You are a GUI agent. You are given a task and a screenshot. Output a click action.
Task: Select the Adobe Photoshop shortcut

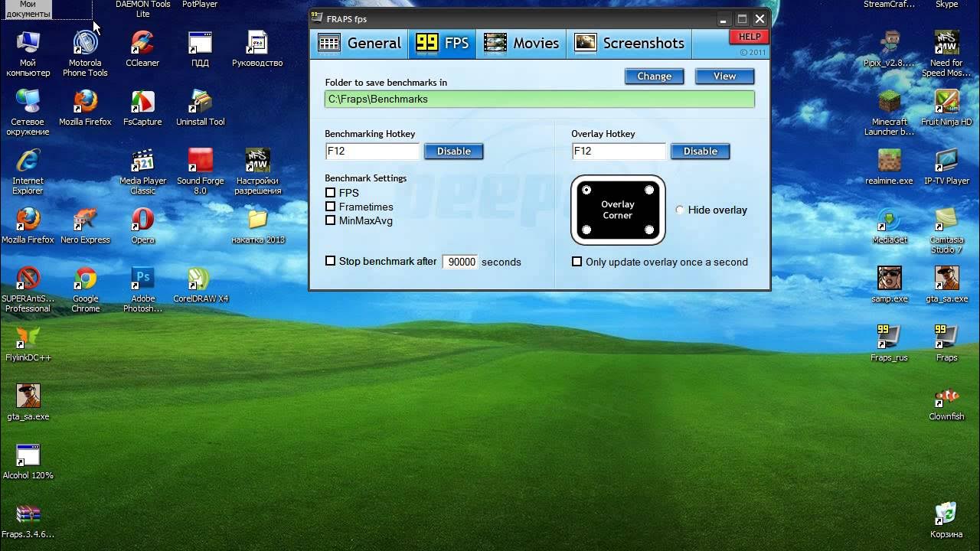point(142,289)
